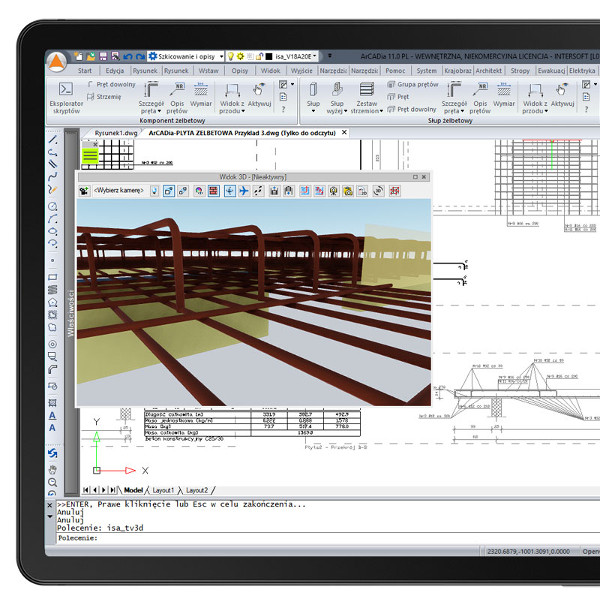Toggle footsteps walk mode in Widok 3D
Viewport: 600px width, 605px height.
pyautogui.click(x=258, y=191)
